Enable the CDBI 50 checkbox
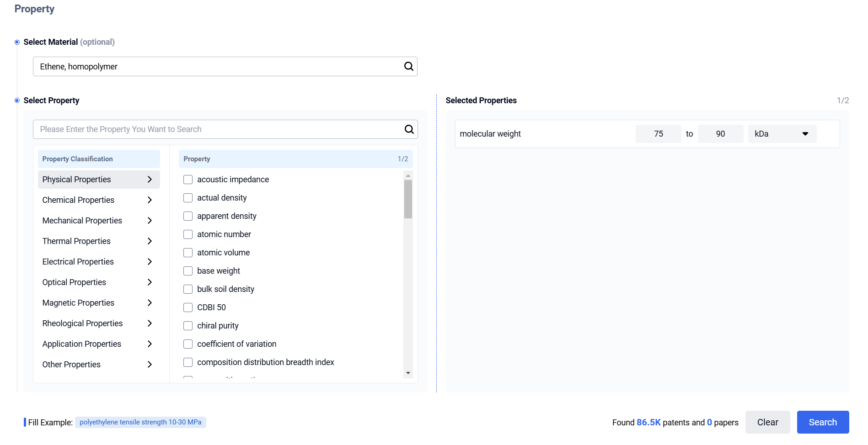Screen dimensions: 868x445 [188, 307]
